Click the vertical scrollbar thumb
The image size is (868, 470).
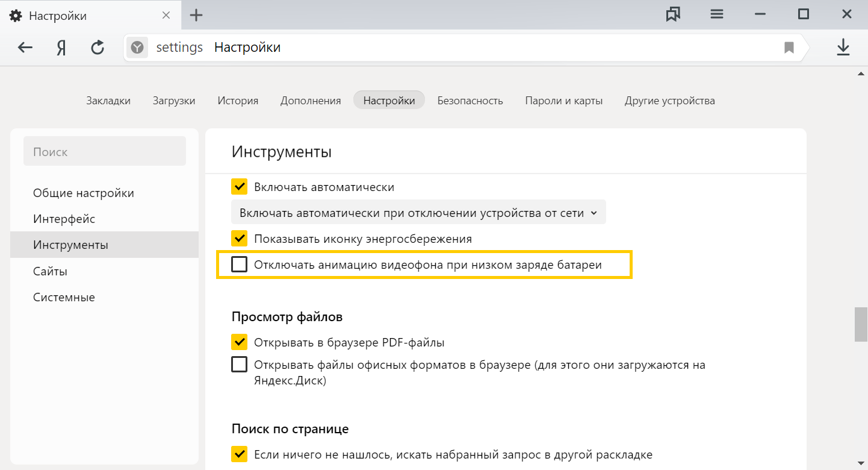861,324
